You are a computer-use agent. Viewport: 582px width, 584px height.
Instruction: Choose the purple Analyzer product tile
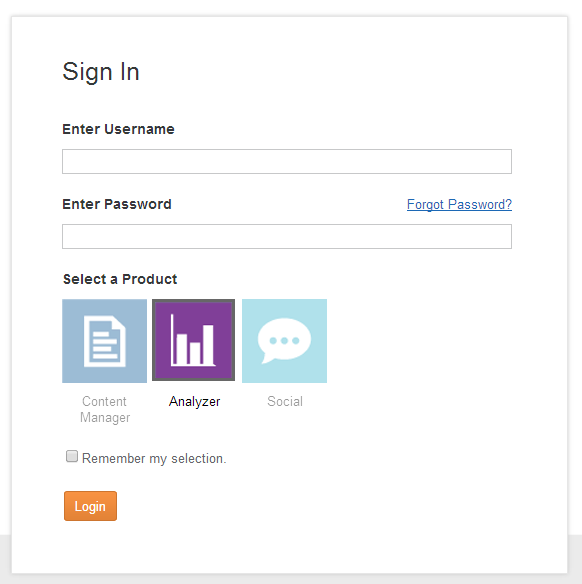(x=193, y=340)
